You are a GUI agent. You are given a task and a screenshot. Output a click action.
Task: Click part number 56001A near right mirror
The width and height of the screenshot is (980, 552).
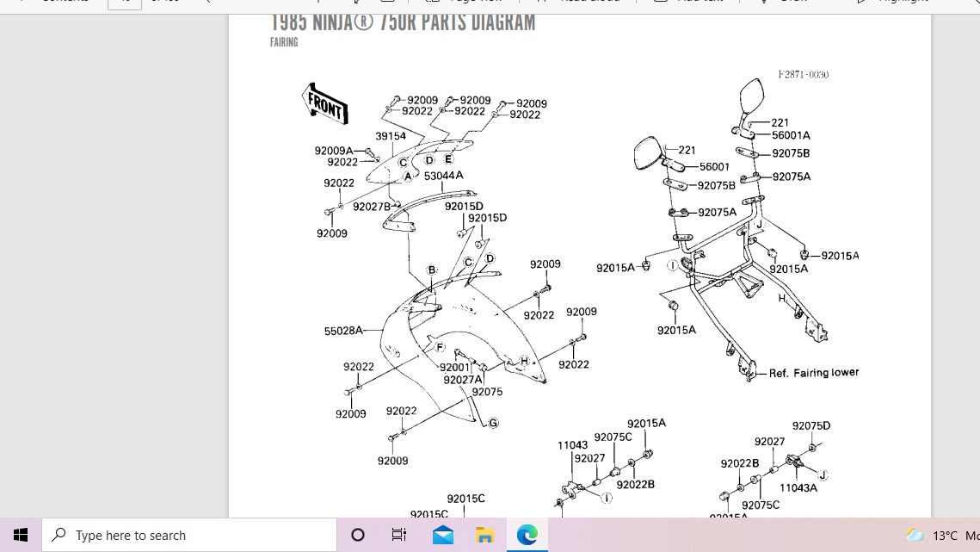(x=791, y=135)
